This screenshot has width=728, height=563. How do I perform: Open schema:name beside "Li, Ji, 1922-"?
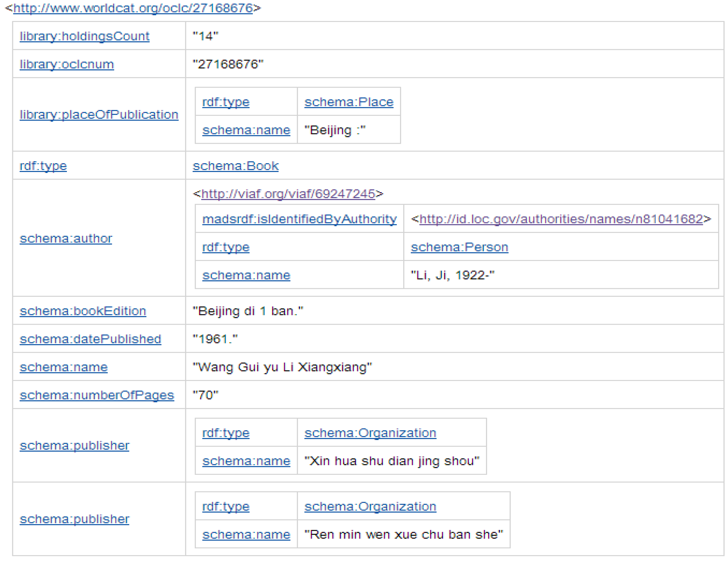pyautogui.click(x=246, y=275)
